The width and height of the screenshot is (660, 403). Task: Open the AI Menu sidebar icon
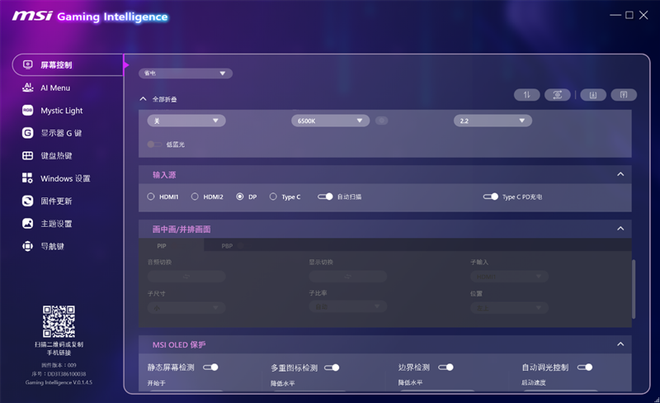click(27, 88)
